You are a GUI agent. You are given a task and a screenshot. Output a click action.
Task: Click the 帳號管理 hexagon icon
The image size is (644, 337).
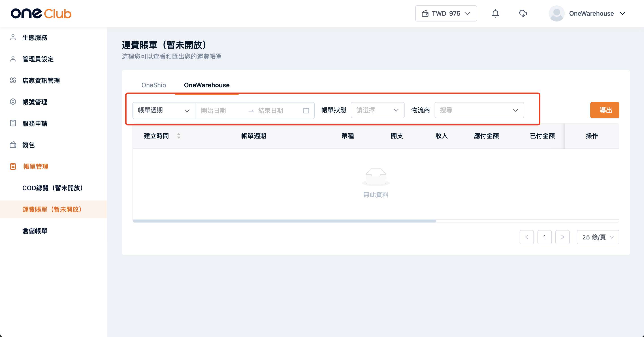click(13, 102)
